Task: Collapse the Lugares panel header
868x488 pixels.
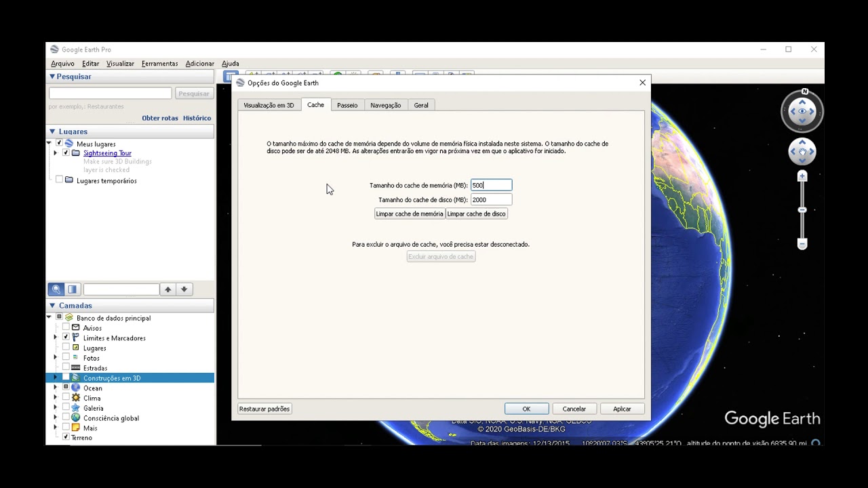Action: click(x=52, y=131)
